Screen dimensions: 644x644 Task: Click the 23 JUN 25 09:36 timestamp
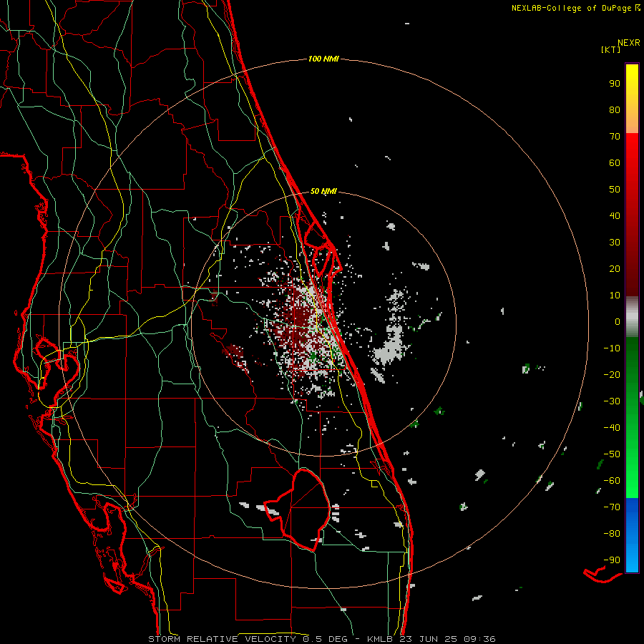[449, 639]
